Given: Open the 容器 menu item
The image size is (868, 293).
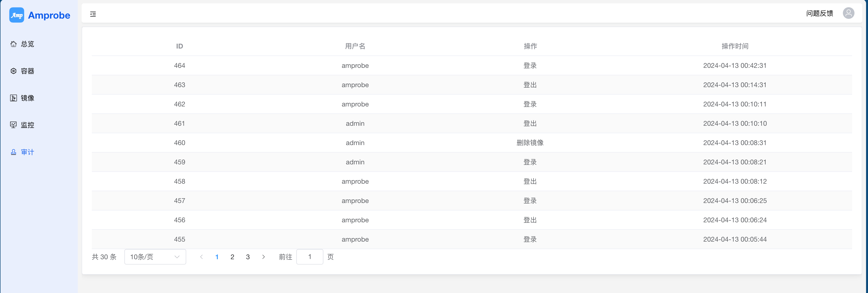Looking at the screenshot, I should click(28, 71).
